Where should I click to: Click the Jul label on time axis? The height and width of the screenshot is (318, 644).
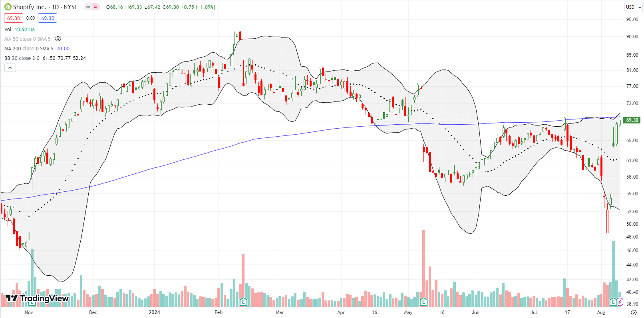(534, 312)
